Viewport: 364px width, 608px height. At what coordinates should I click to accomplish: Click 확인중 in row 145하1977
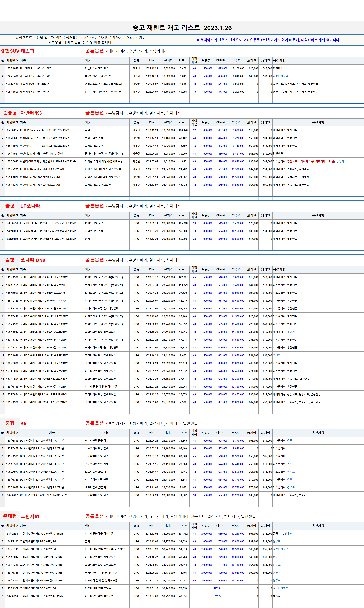[x=217, y=588]
